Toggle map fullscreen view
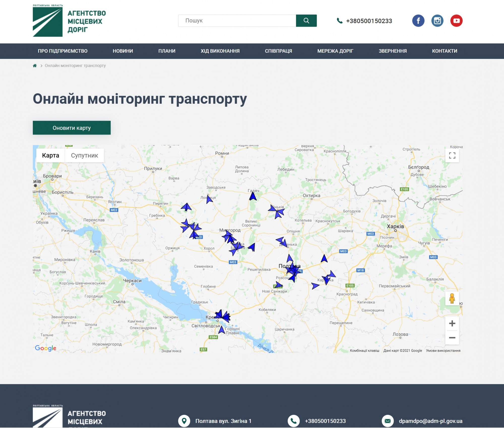 pos(452,155)
